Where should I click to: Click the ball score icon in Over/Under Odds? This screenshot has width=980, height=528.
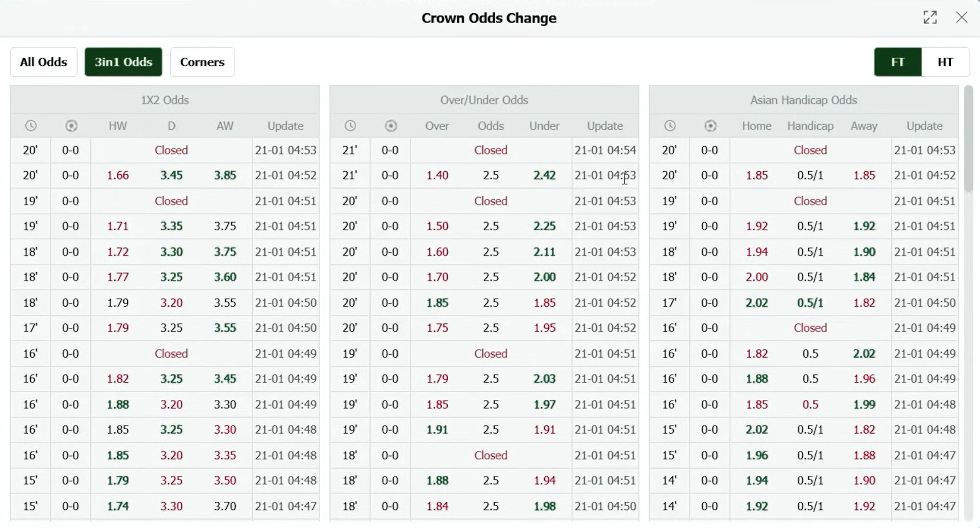(x=390, y=126)
